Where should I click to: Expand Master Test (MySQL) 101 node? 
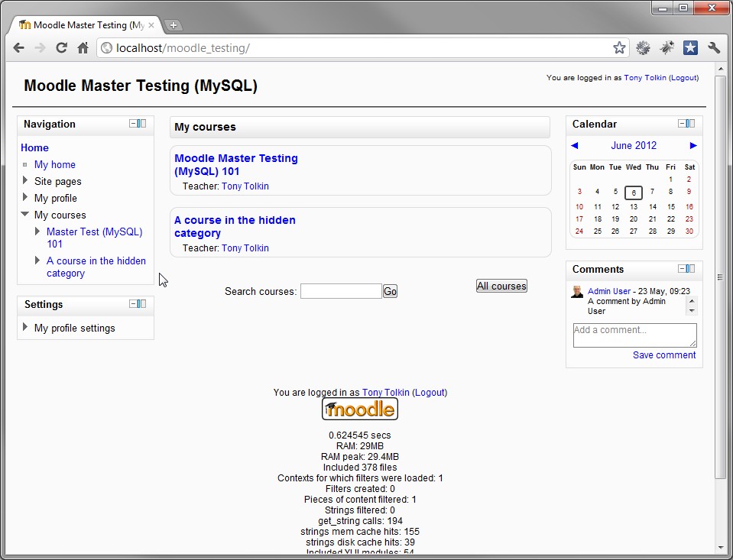point(37,231)
